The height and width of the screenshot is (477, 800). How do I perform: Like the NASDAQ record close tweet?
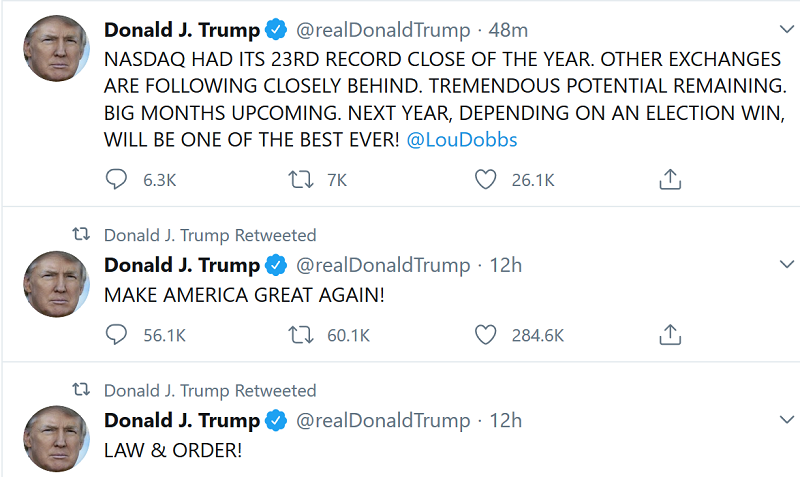pos(486,180)
